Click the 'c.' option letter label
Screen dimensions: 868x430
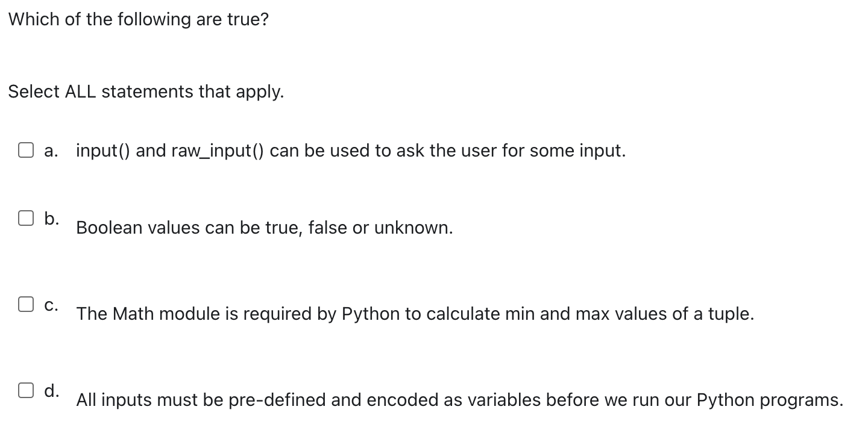(x=51, y=305)
